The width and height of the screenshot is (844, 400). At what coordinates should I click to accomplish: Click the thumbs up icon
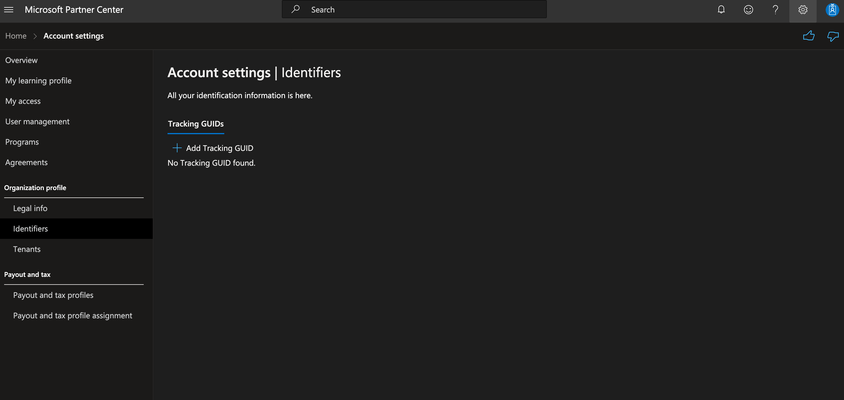click(x=808, y=36)
